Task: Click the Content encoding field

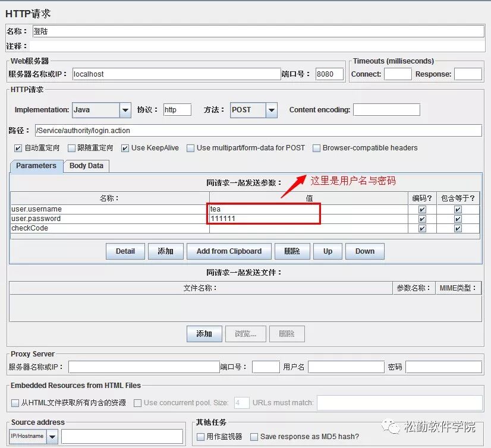Action: click(x=386, y=110)
